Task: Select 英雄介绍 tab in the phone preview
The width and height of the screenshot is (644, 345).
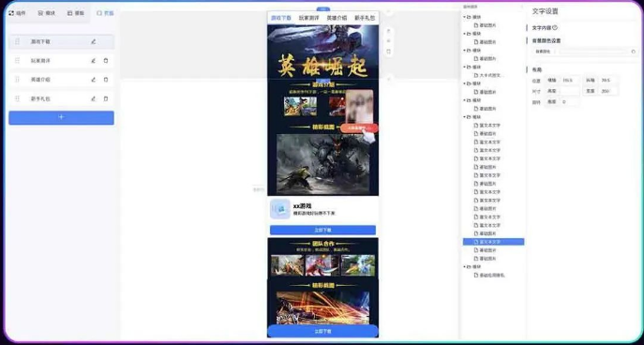Action: coord(337,18)
